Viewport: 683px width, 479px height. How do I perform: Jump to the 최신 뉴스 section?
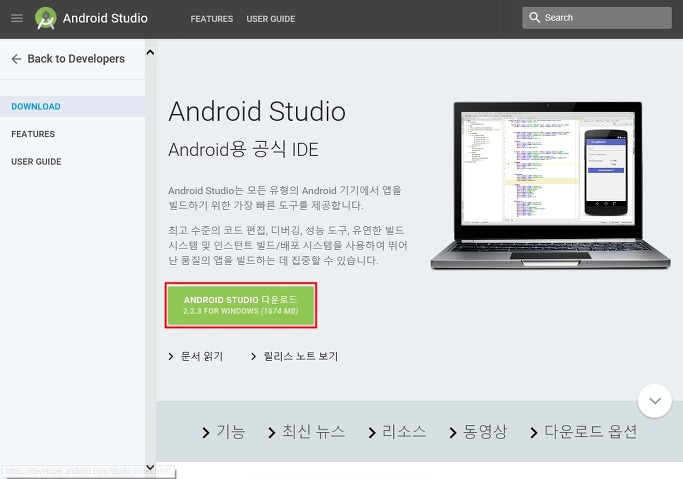click(306, 432)
